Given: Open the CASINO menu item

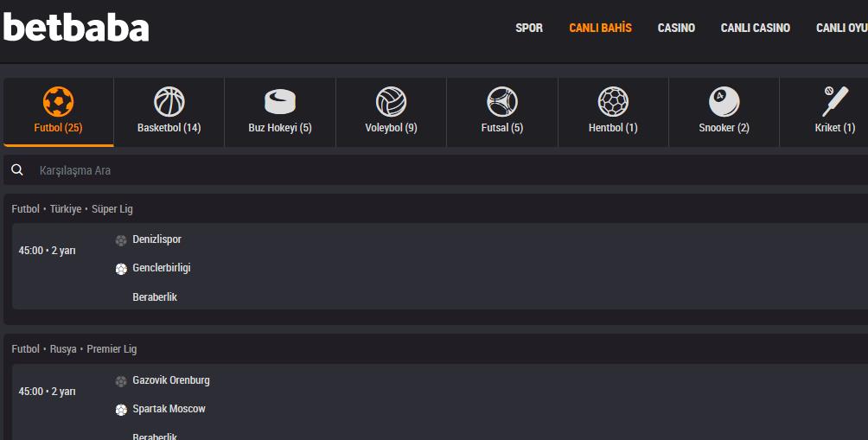Looking at the screenshot, I should tap(676, 28).
